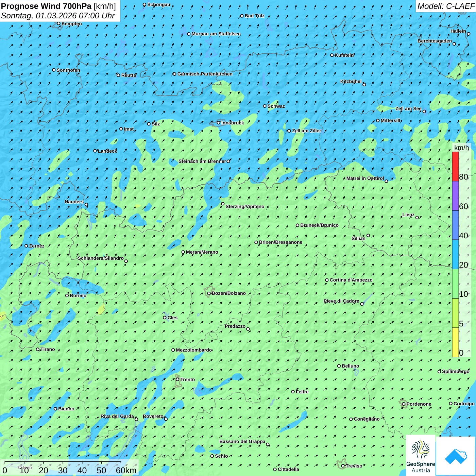The width and height of the screenshot is (476, 476).
Task: Click the 'Prognose Wind 700hPa' title
Action: pyautogui.click(x=46, y=6)
